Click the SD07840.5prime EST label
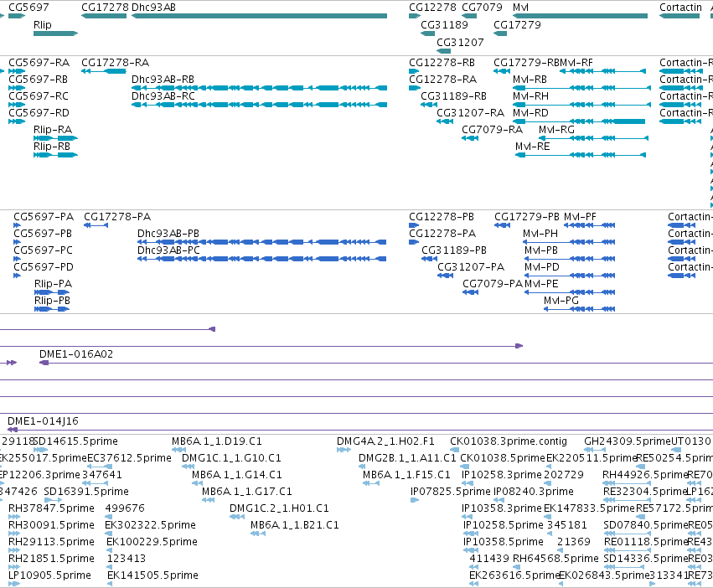The image size is (713, 588). 646,525
